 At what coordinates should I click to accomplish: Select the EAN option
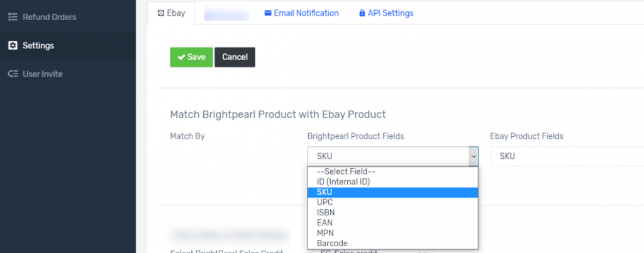(x=392, y=223)
